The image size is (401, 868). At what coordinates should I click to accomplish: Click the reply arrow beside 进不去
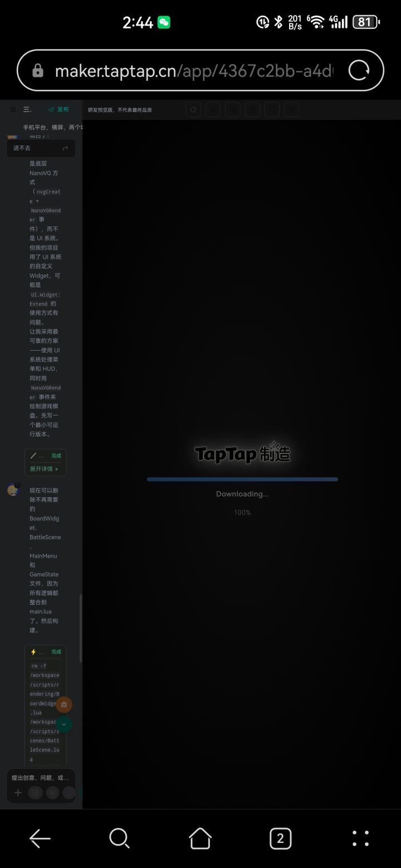click(x=65, y=148)
